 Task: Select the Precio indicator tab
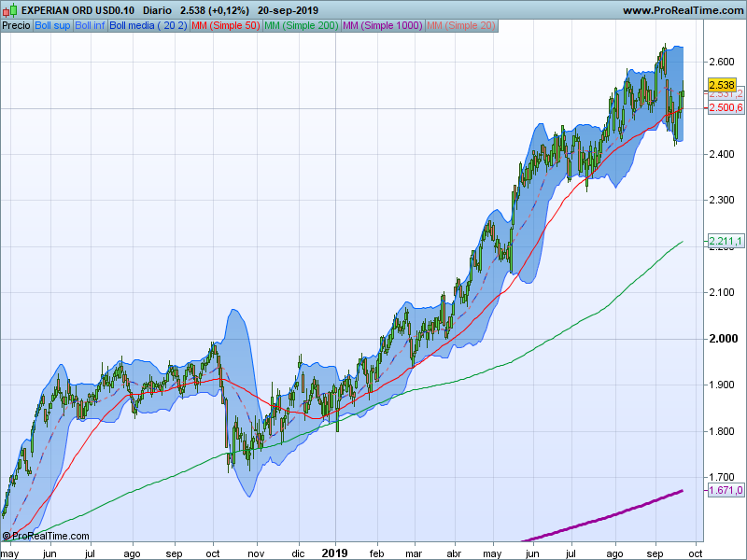click(16, 26)
